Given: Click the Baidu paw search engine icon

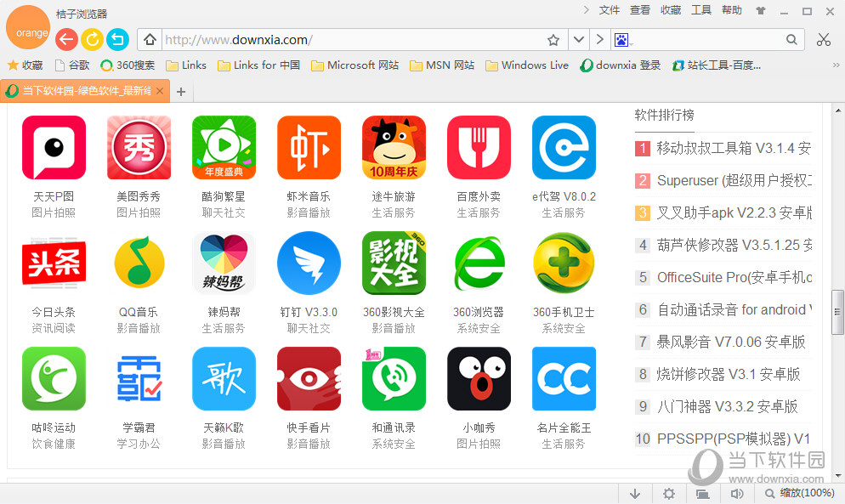Looking at the screenshot, I should point(621,40).
